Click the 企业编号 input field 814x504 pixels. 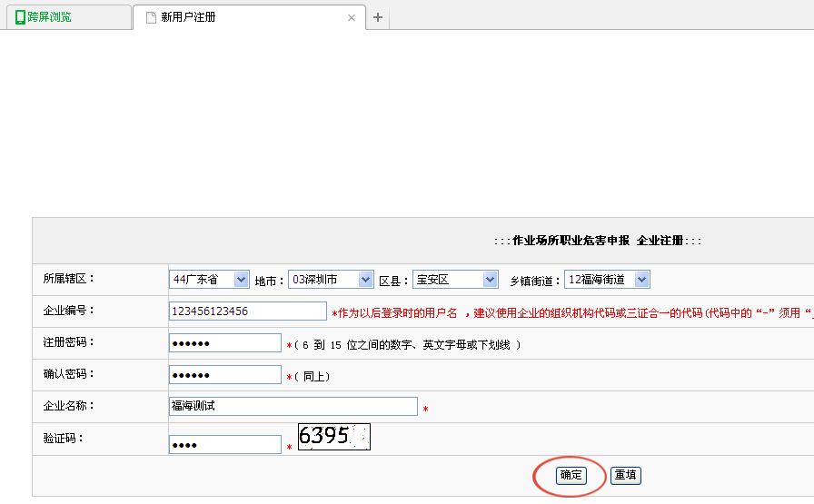click(x=247, y=311)
